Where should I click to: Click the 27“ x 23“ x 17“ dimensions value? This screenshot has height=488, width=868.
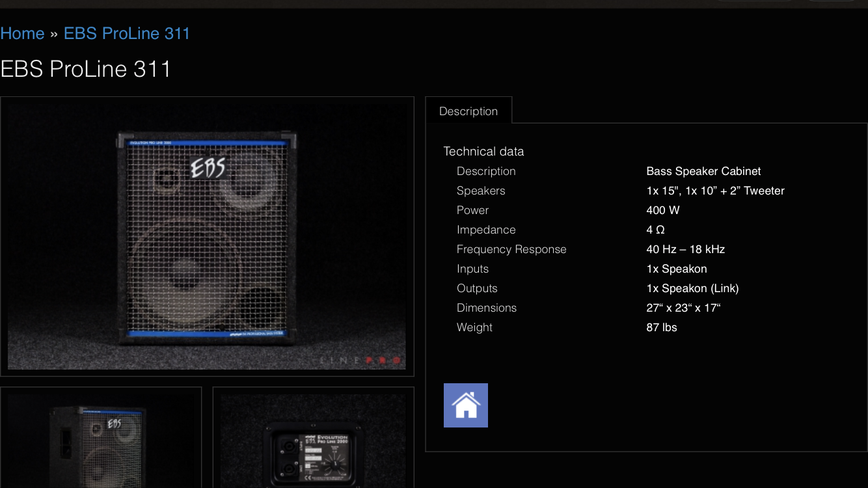pos(683,308)
